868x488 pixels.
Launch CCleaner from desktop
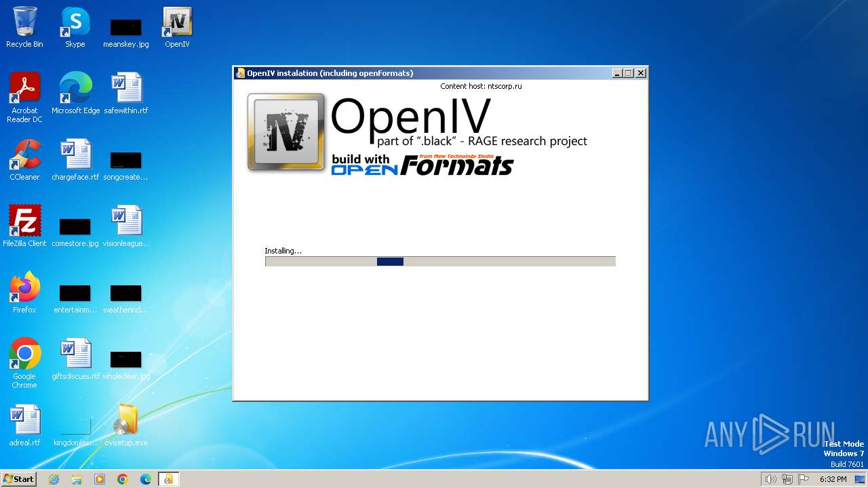click(24, 160)
